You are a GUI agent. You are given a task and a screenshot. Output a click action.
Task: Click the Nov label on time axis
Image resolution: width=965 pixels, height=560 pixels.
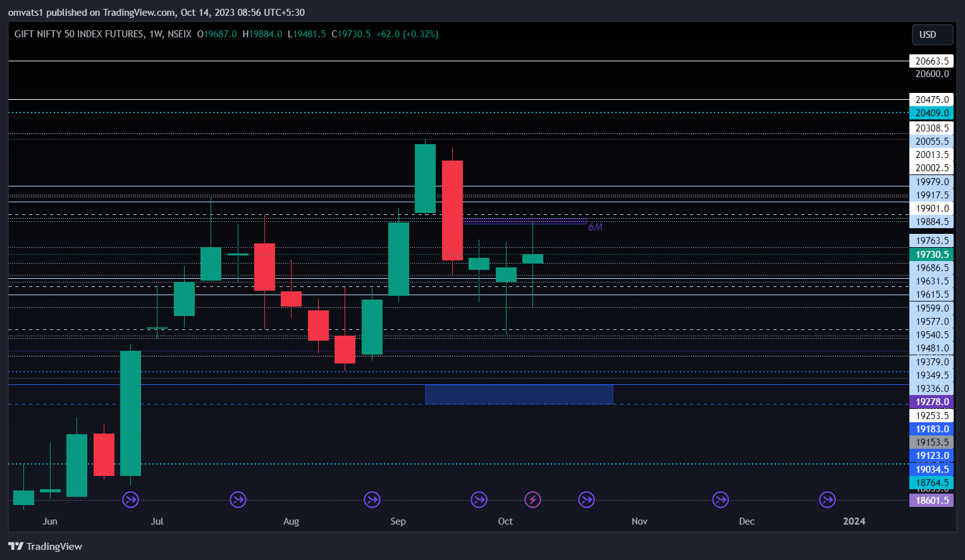(639, 521)
